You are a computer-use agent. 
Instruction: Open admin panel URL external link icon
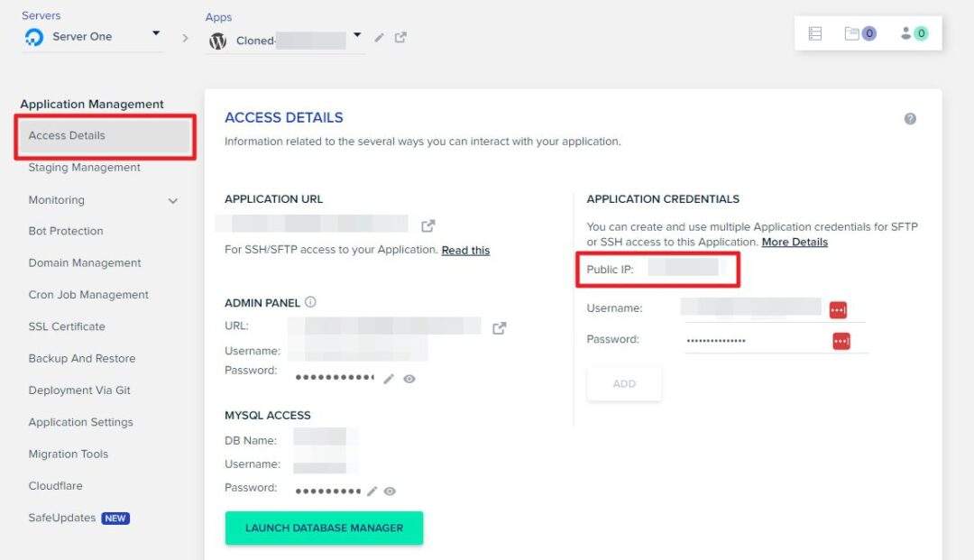pyautogui.click(x=499, y=328)
